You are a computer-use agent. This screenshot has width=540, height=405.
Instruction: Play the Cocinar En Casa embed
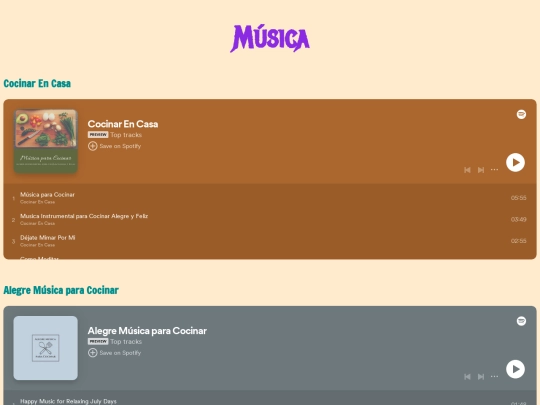coord(515,162)
